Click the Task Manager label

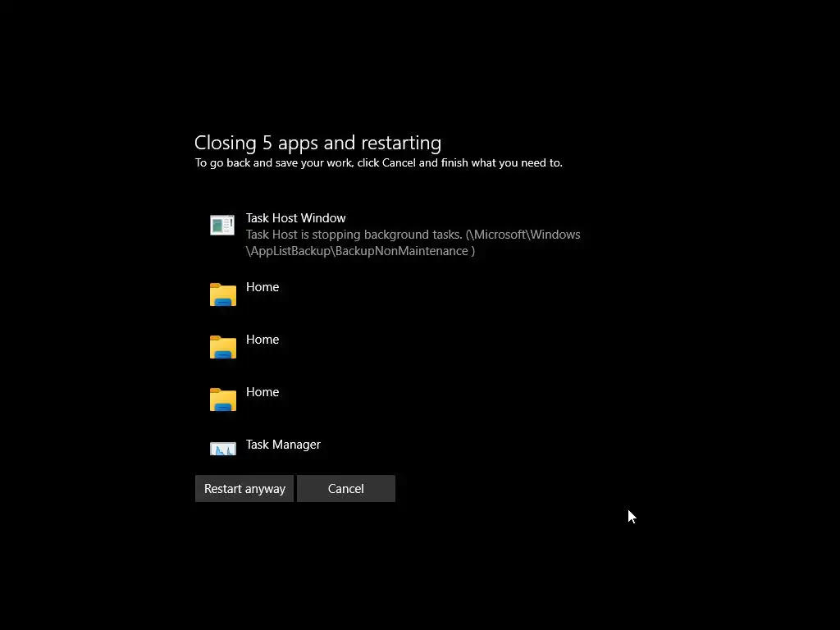point(283,445)
